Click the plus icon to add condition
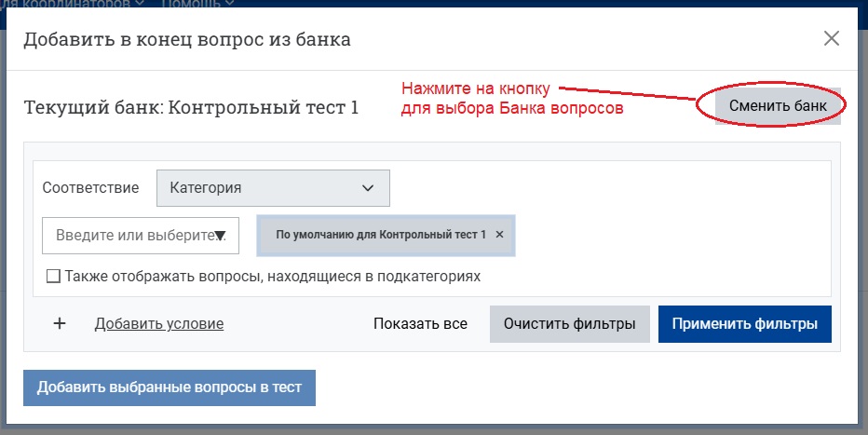Image resolution: width=868 pixels, height=435 pixels. point(60,324)
